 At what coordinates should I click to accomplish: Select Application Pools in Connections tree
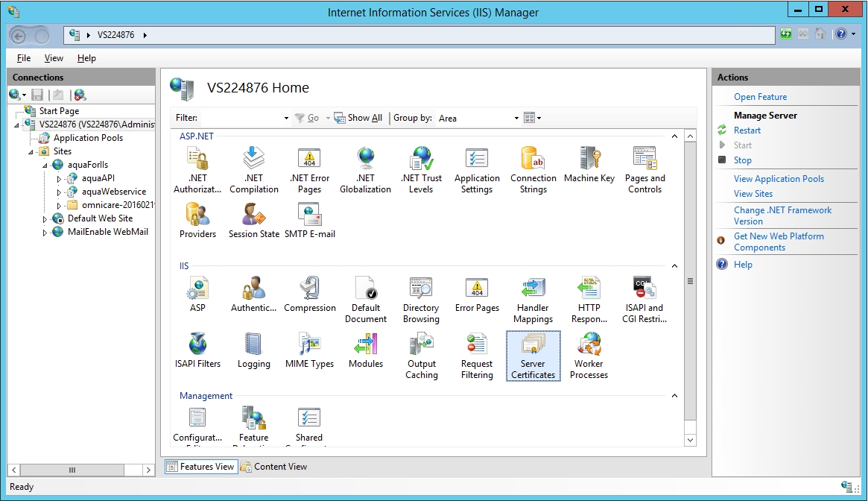click(x=88, y=138)
